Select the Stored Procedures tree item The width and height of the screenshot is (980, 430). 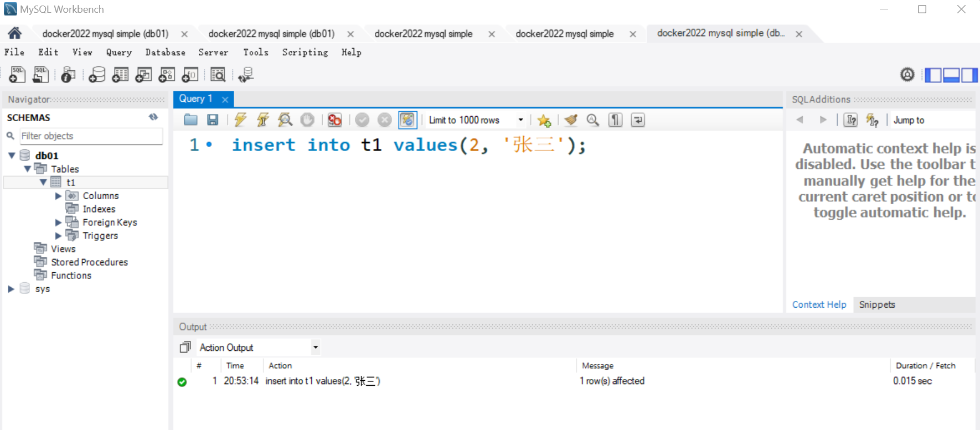click(90, 262)
